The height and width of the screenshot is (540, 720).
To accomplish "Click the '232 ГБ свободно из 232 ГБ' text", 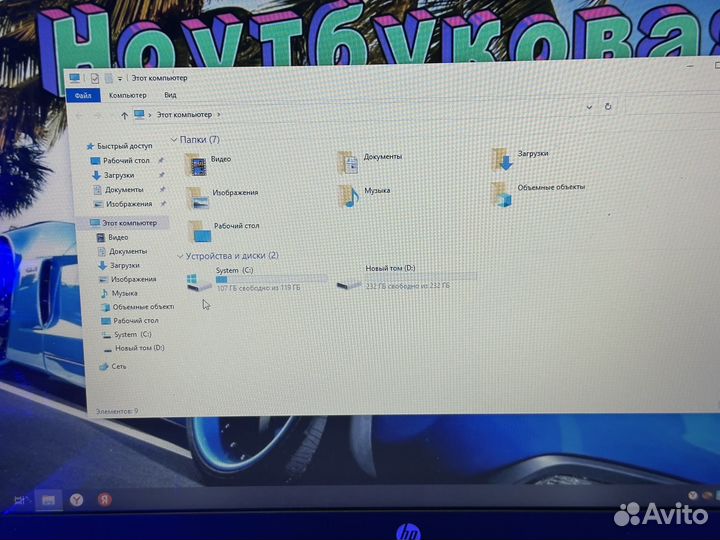I will click(x=408, y=286).
